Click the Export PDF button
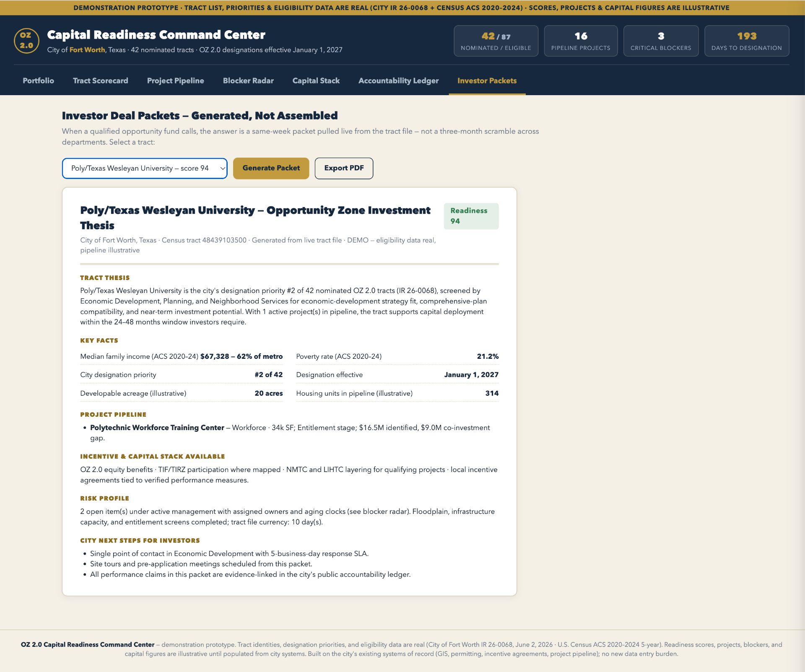 344,168
